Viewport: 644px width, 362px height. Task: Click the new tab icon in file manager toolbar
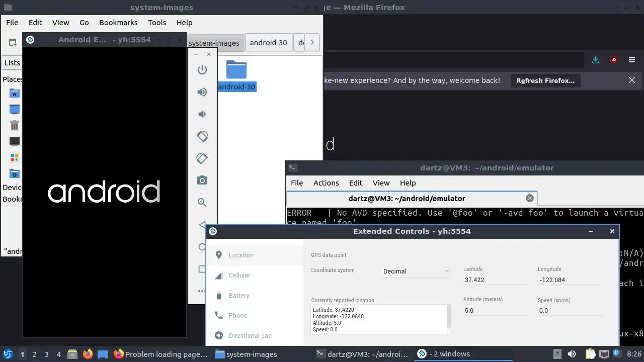[x=13, y=43]
